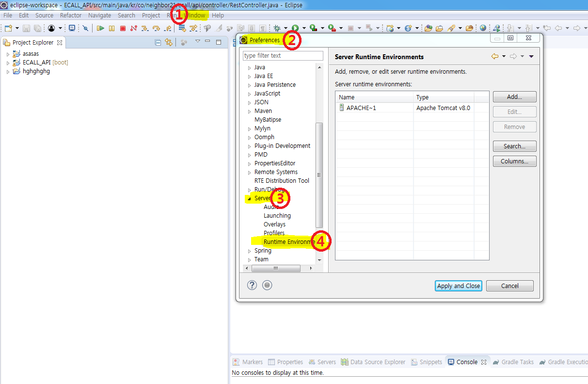Click the Search... button

(x=514, y=146)
